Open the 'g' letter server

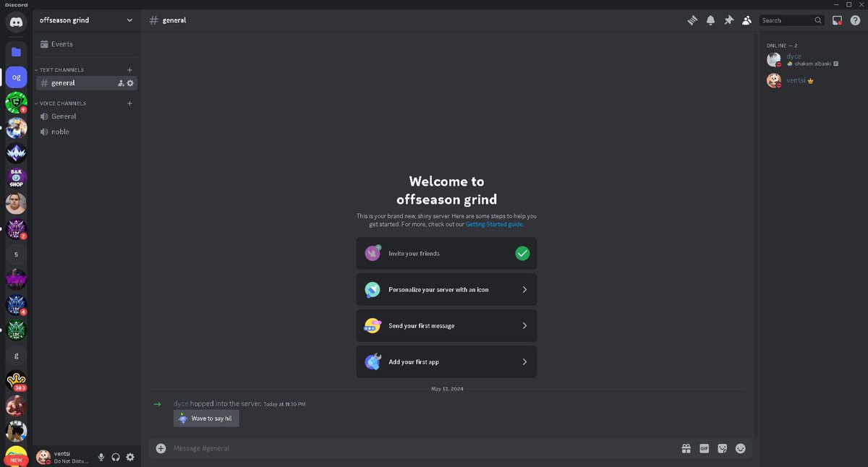point(16,356)
